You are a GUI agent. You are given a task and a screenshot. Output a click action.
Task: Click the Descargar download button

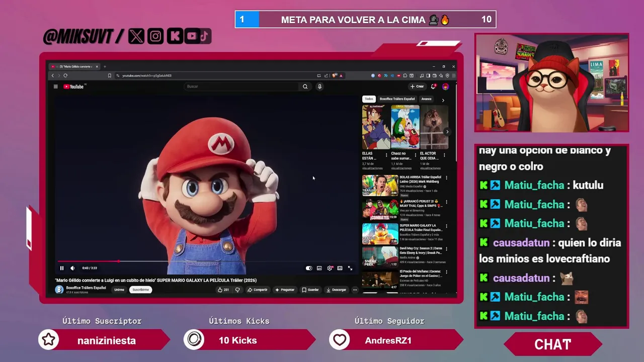[x=336, y=290]
